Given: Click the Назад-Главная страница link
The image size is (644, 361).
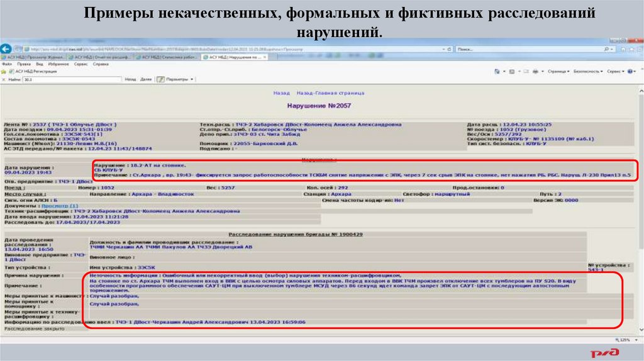Looking at the screenshot, I should [330, 93].
